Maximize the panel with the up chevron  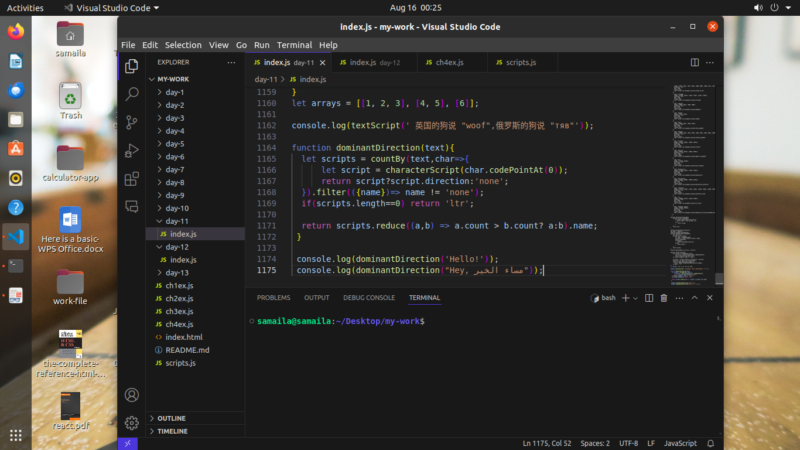coord(694,298)
